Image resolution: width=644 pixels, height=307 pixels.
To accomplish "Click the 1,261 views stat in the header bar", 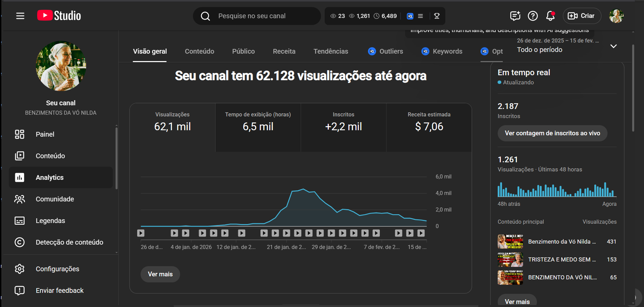I will pos(360,16).
